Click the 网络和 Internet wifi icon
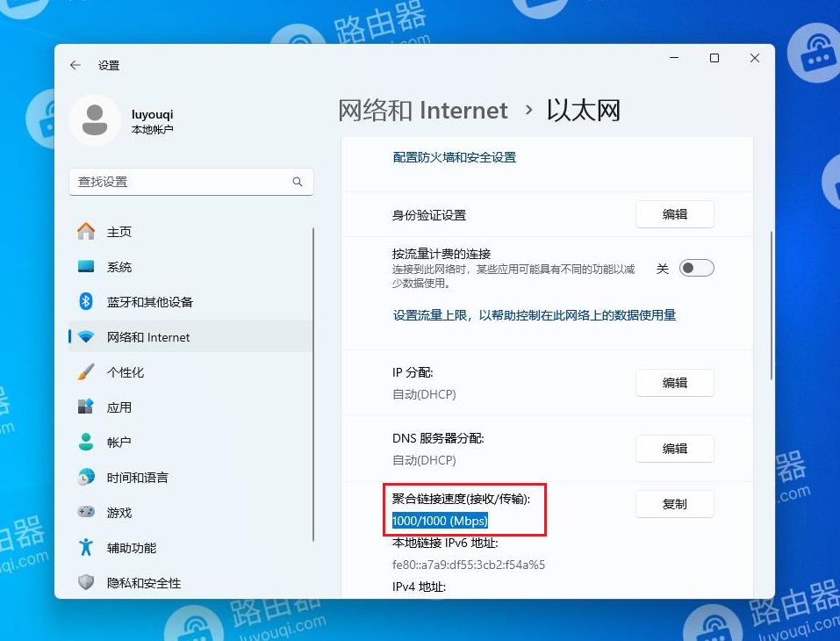Viewport: 840px width, 641px height. coord(86,336)
